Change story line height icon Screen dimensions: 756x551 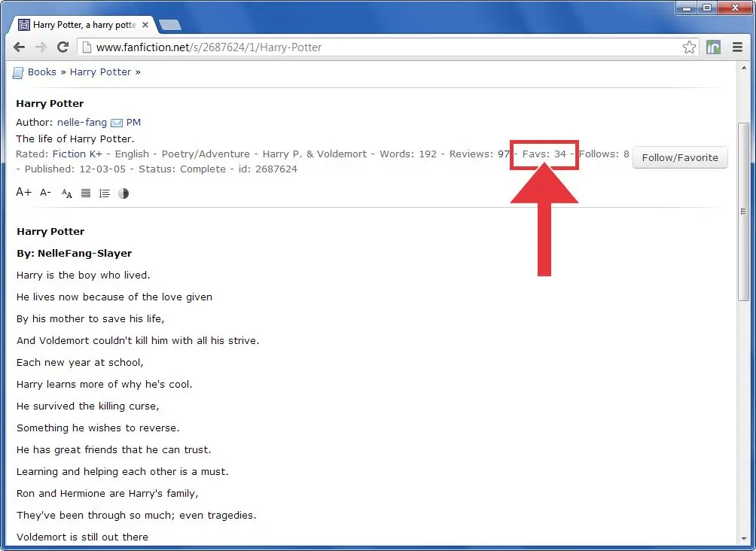[105, 193]
